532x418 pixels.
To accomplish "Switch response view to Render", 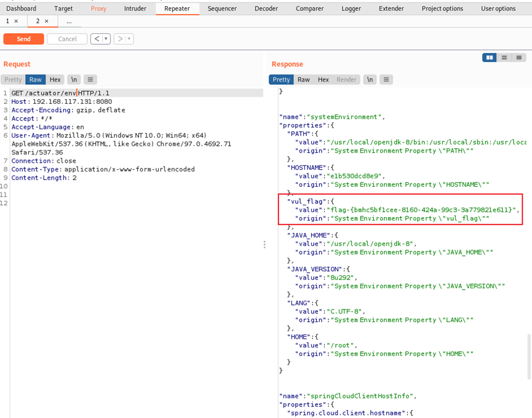I will point(346,80).
